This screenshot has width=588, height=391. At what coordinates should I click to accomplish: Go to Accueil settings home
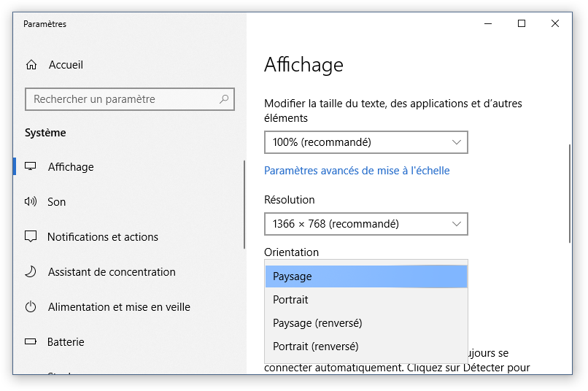[x=66, y=65]
